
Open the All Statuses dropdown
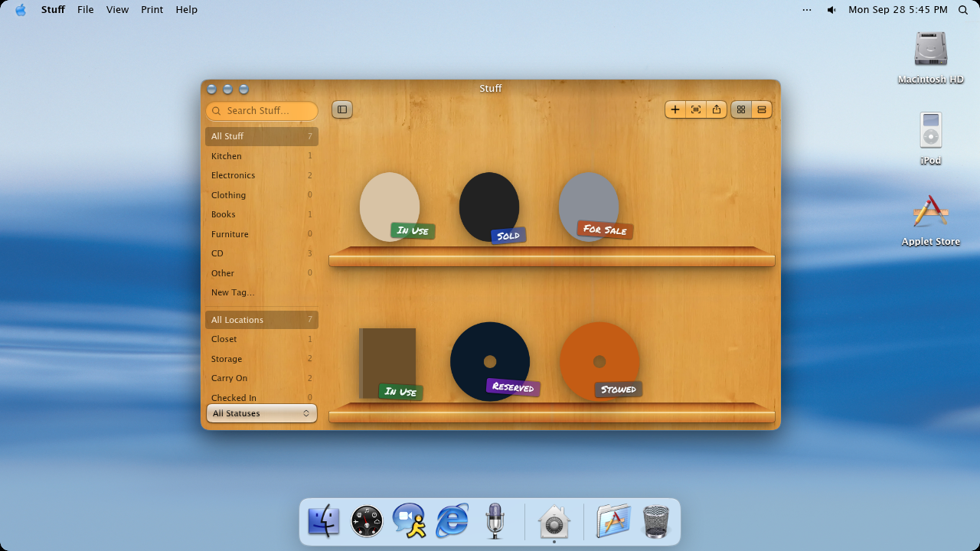pos(262,413)
